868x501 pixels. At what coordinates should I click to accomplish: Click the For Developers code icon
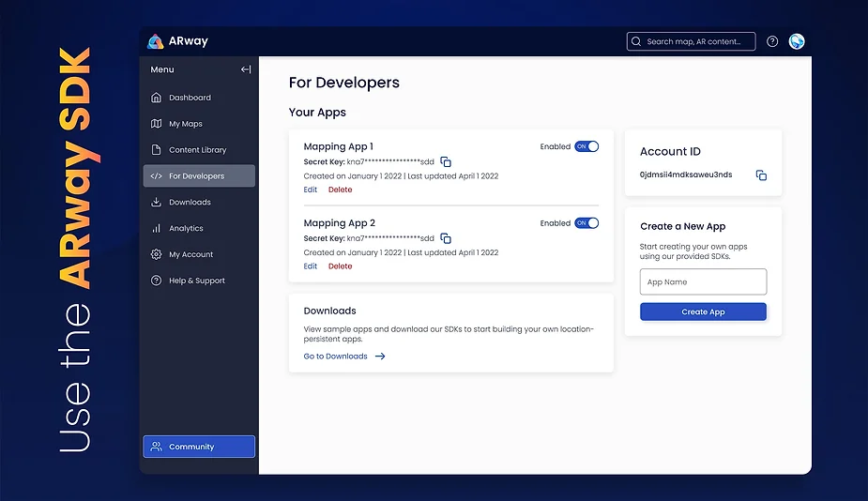pos(156,176)
